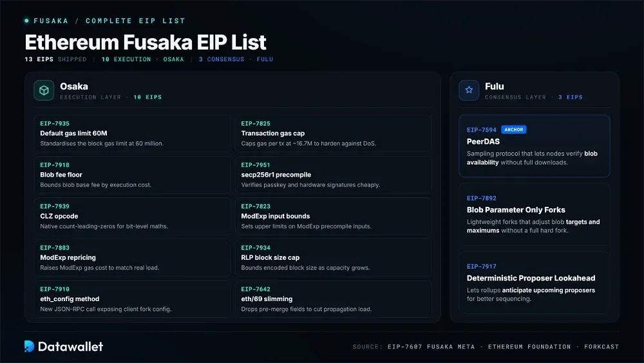Click the green dot before FUSAKA

(26, 21)
